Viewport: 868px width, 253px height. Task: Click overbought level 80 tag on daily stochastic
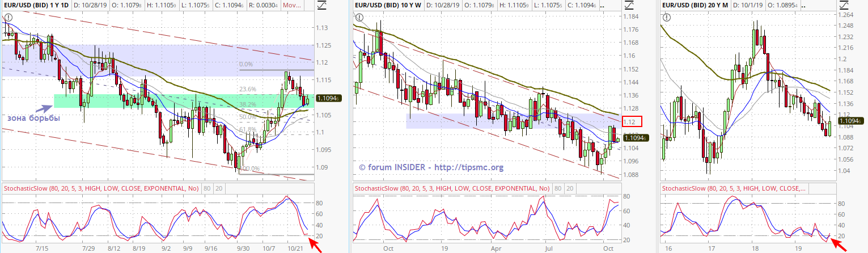click(x=207, y=188)
